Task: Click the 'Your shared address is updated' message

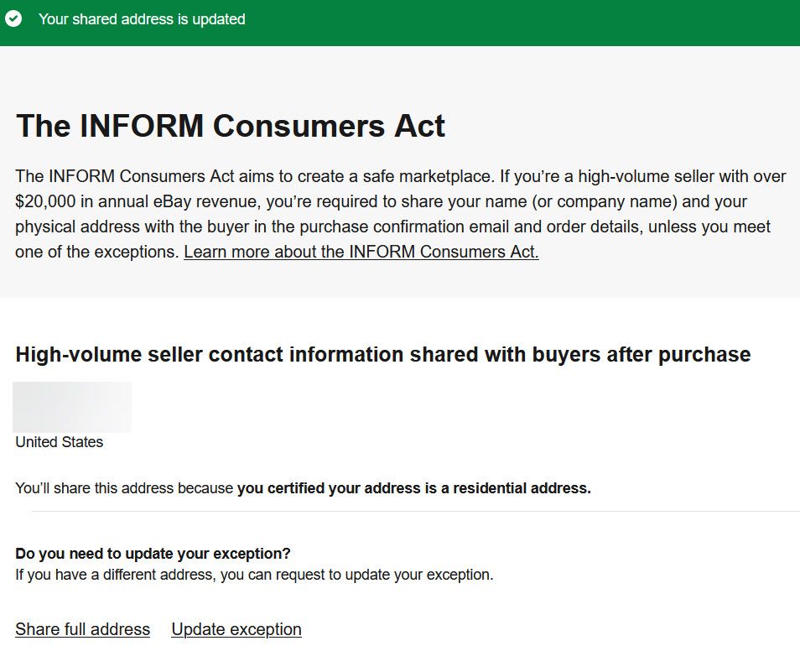Action: pos(142,19)
